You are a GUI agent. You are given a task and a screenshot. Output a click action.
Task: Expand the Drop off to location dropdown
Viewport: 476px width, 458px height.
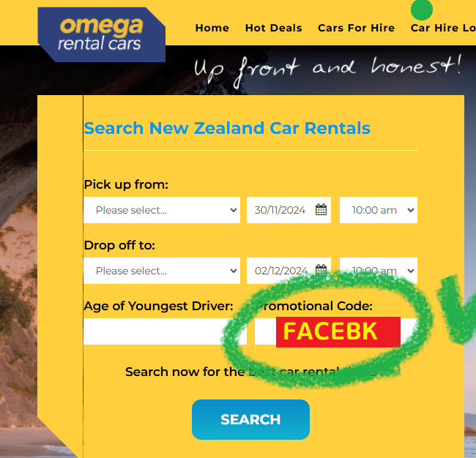point(162,271)
